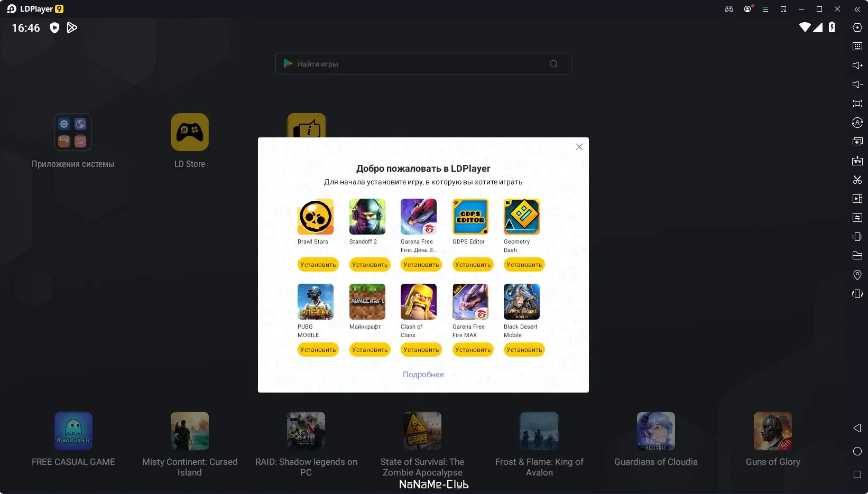Click the rotate screen icon
868x494 pixels.
(857, 294)
